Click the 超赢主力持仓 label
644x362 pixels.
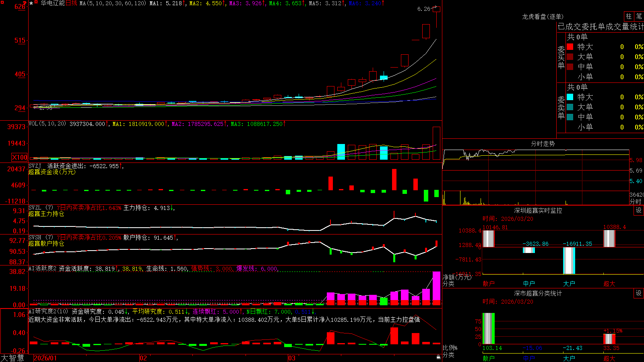click(x=46, y=214)
